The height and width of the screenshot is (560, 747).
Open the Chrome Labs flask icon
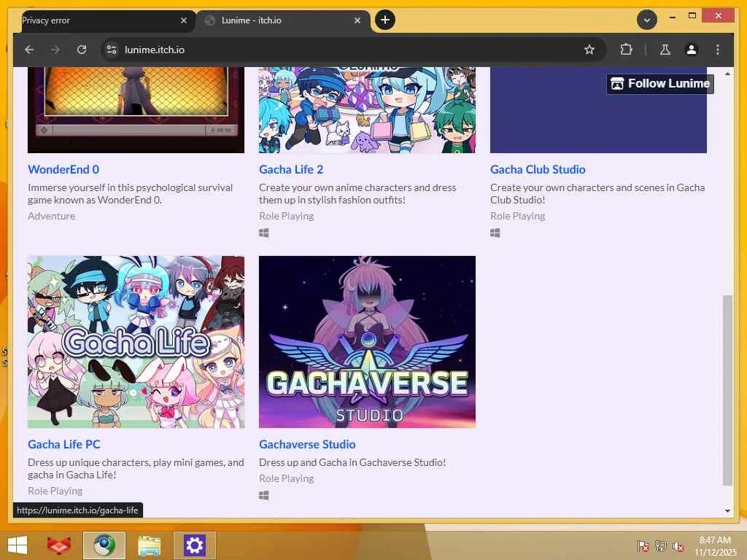[x=665, y=50]
